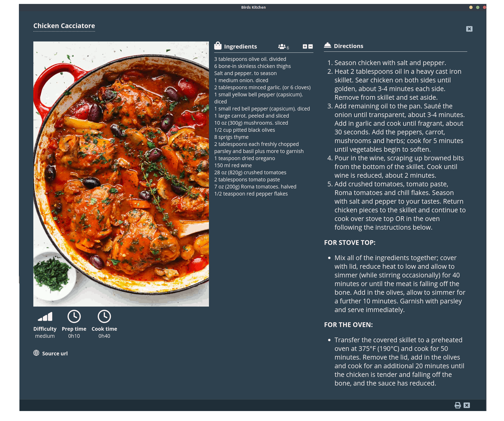Click the bottom bar close icon
Viewport: 504px width, 421px height.
467,405
